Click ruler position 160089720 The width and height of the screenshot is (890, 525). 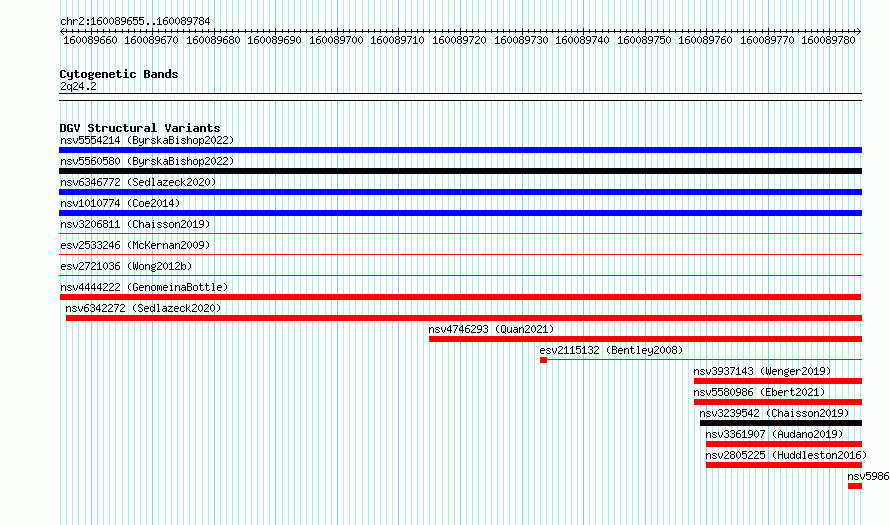[459, 40]
